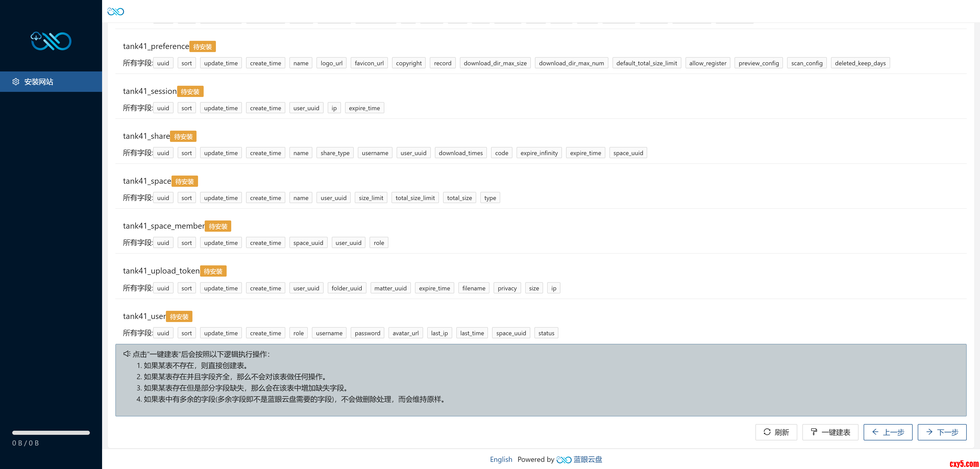Click the large sidebar Eyeblue Cloud logo
The width and height of the screenshot is (980, 469).
[x=51, y=41]
